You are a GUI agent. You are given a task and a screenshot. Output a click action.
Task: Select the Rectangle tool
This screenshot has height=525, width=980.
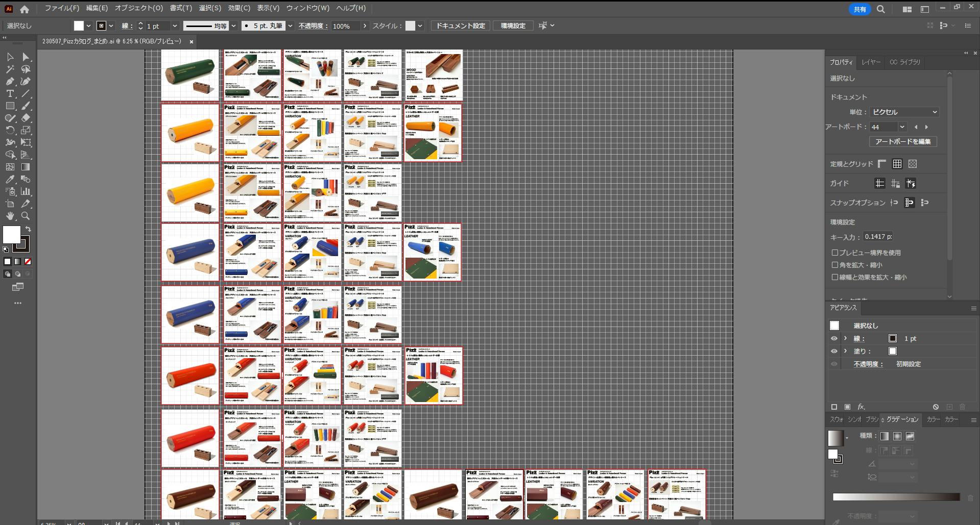(x=10, y=106)
